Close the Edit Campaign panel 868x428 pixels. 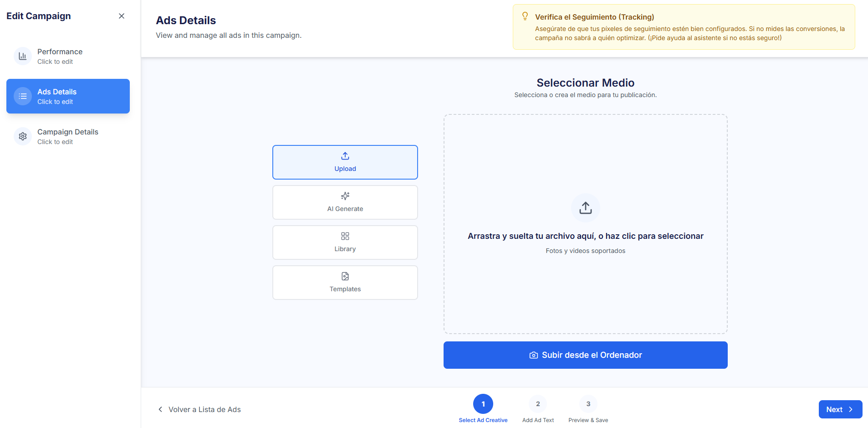click(x=122, y=16)
